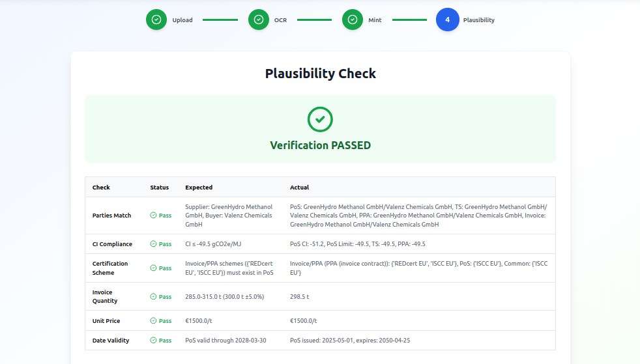Select the Upload step label
Viewport: 640px width, 364px height.
click(182, 20)
